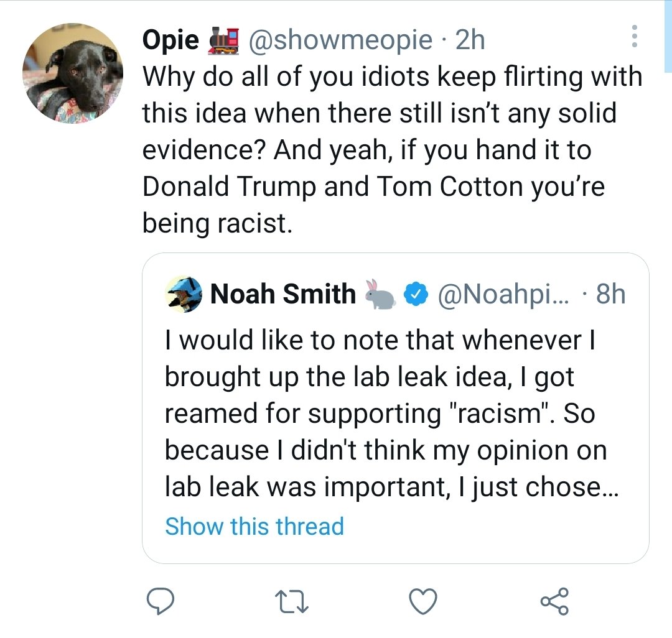This screenshot has height=638, width=672.
Task: Click the "Show this thread" link
Action: point(254,526)
